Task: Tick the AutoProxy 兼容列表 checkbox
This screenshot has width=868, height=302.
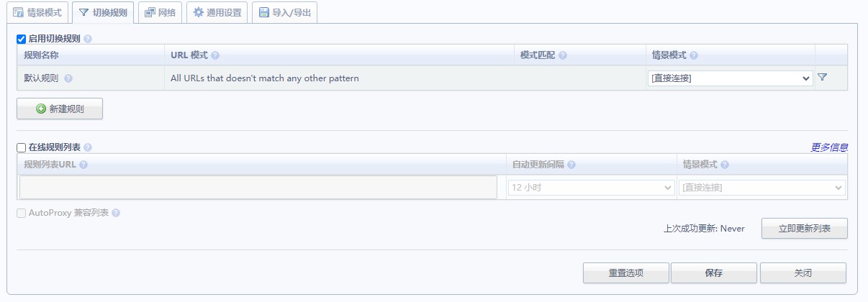Action: coord(22,213)
